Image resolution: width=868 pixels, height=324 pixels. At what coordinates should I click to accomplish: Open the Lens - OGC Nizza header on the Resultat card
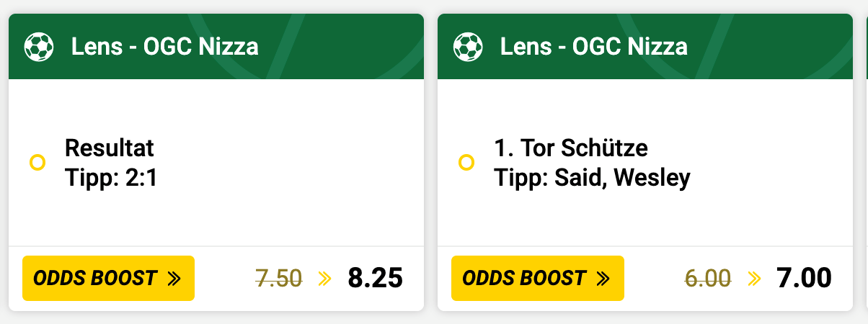click(216, 47)
